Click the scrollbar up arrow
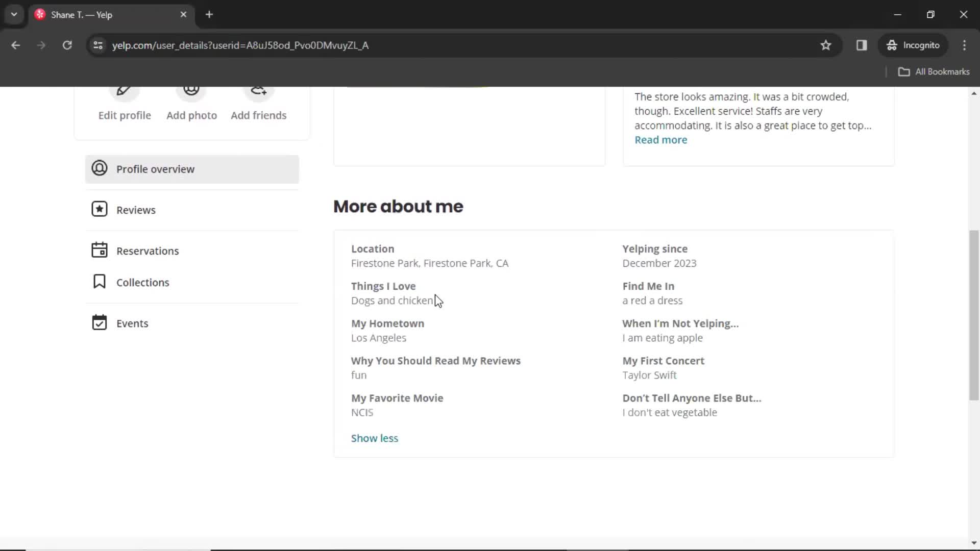 click(974, 93)
